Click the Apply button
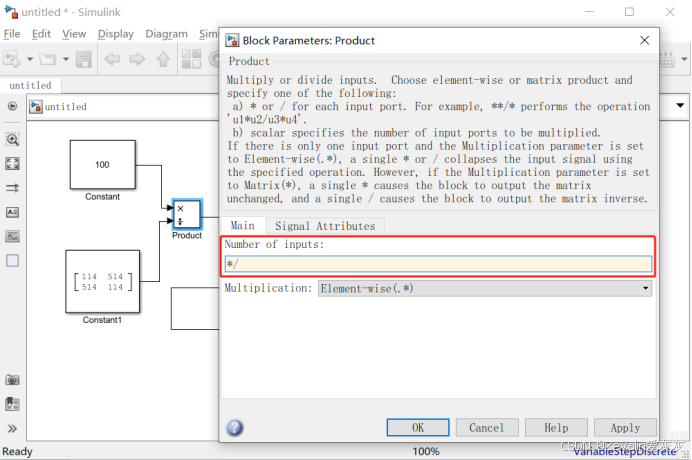 625,427
